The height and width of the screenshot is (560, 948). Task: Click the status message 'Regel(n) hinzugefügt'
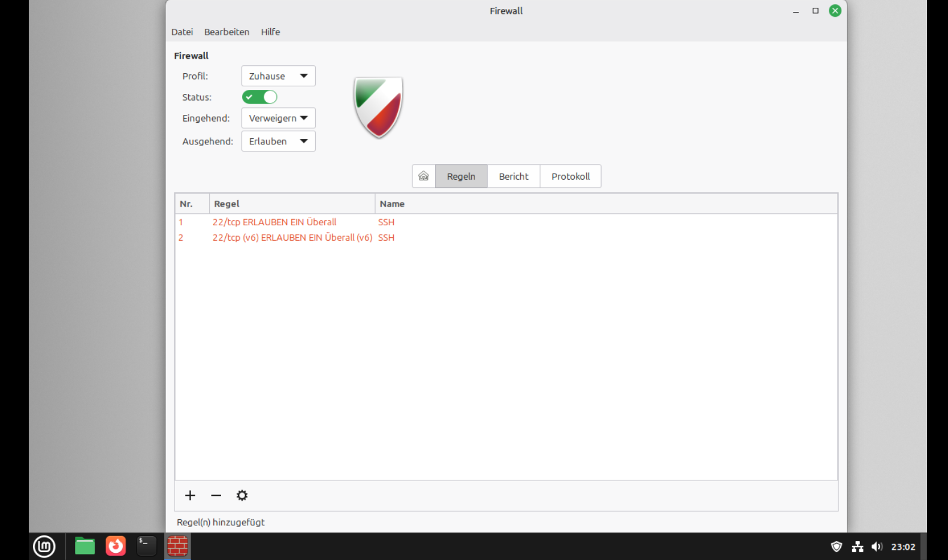tap(221, 522)
